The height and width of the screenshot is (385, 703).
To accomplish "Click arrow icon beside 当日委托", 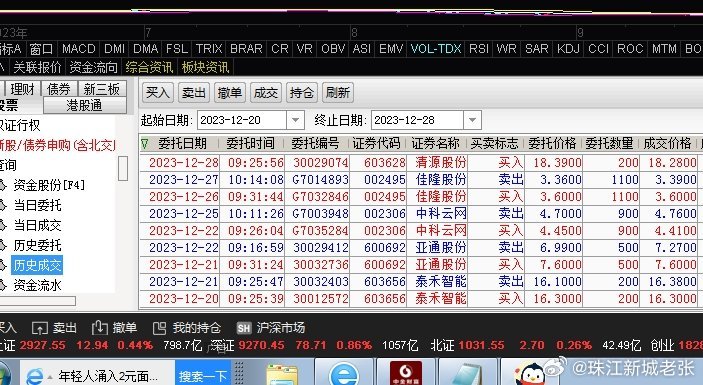I will pos(3,205).
